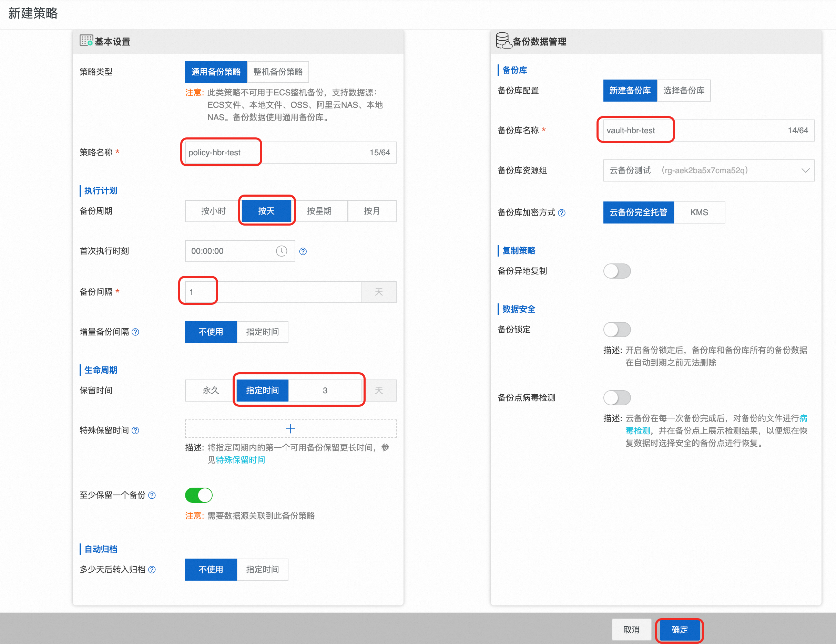Click clock icon in first execution time field

tap(281, 251)
